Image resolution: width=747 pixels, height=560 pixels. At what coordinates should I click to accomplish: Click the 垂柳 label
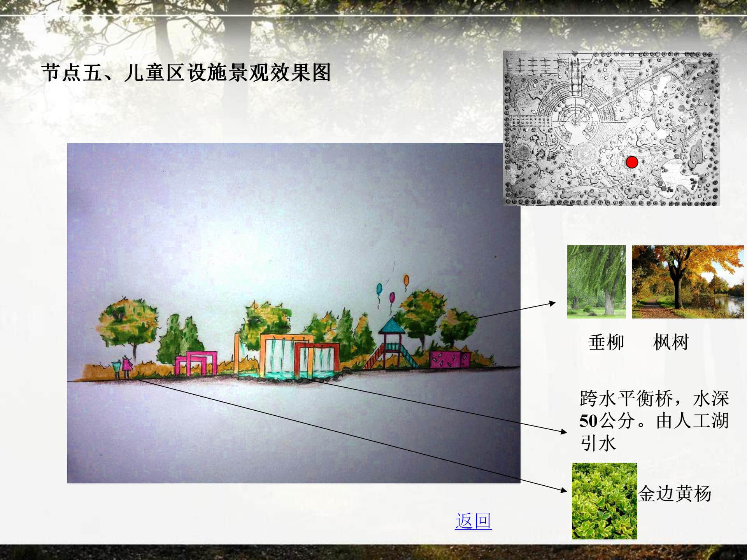[x=606, y=343]
